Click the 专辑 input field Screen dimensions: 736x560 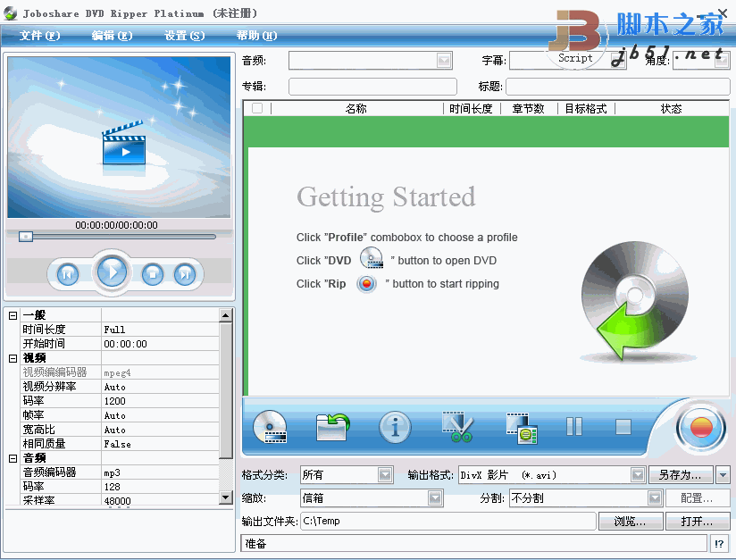click(372, 87)
